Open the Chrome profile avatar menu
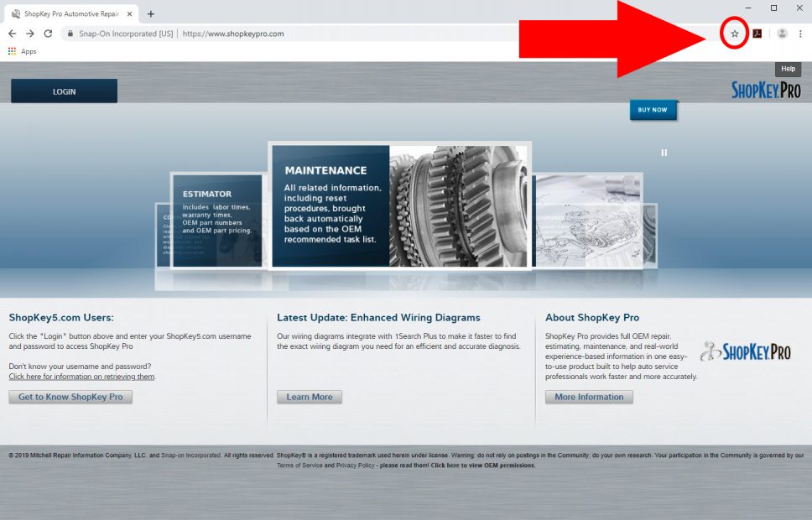 pos(782,34)
